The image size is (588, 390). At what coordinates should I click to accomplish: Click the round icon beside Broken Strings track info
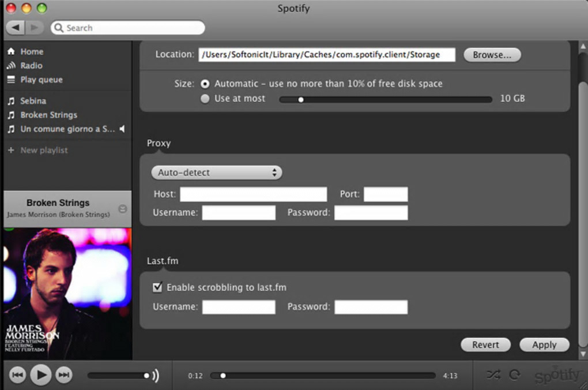click(x=123, y=209)
